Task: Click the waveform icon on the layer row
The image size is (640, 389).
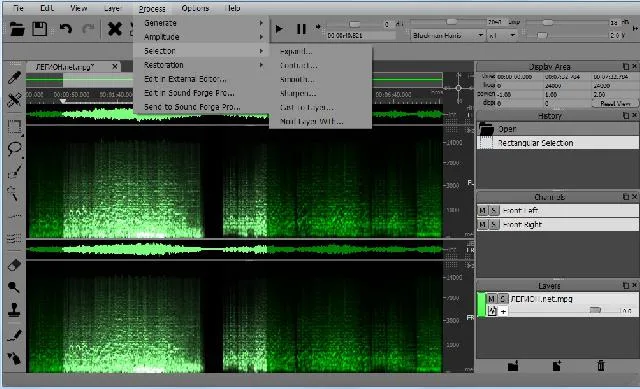Action: [492, 311]
